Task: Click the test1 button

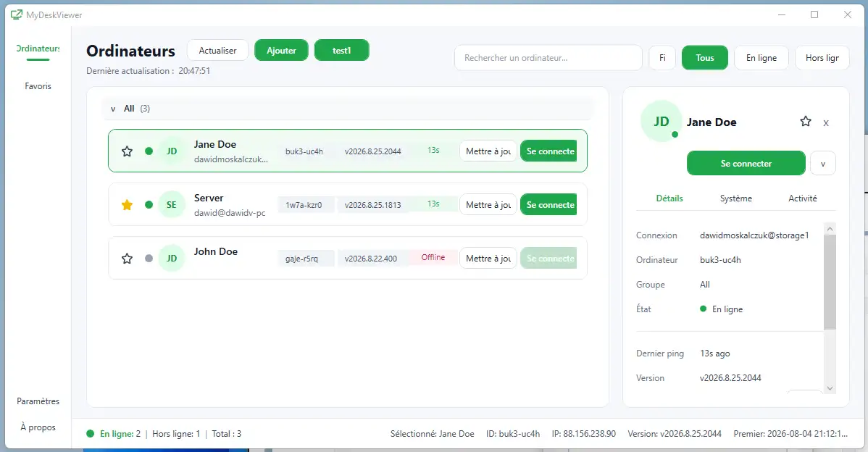Action: [341, 51]
